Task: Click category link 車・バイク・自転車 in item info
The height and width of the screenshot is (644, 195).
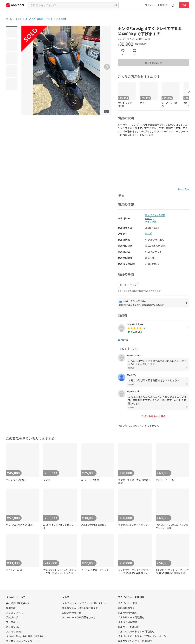Action: (x=155, y=215)
